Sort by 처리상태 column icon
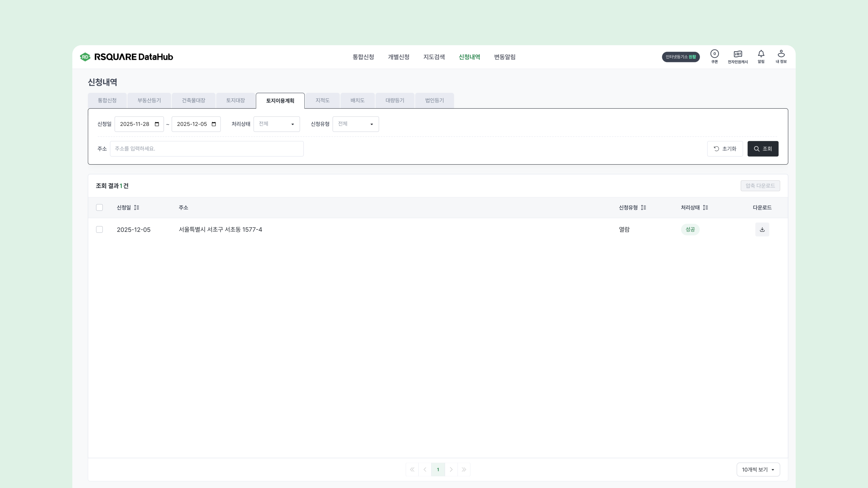 [x=705, y=207]
